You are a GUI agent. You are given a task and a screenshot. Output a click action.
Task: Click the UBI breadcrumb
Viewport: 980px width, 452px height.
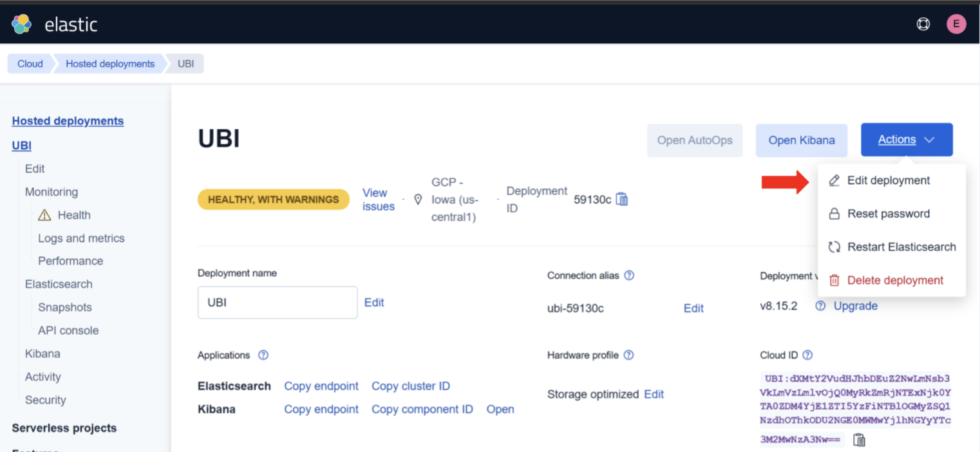(185, 64)
